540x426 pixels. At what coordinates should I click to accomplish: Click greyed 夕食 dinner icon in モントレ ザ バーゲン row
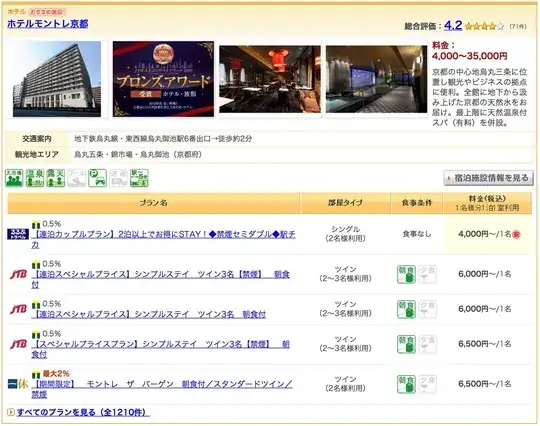click(x=428, y=384)
